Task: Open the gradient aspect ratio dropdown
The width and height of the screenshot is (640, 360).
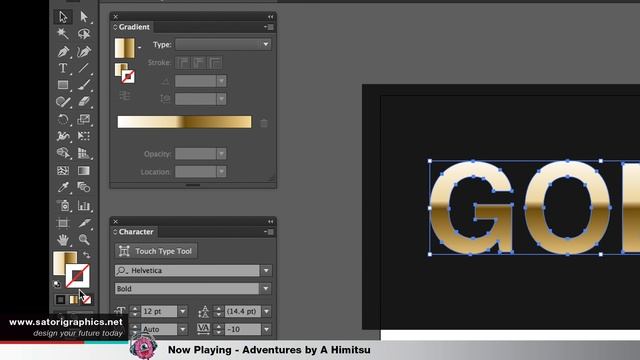Action: click(x=221, y=99)
